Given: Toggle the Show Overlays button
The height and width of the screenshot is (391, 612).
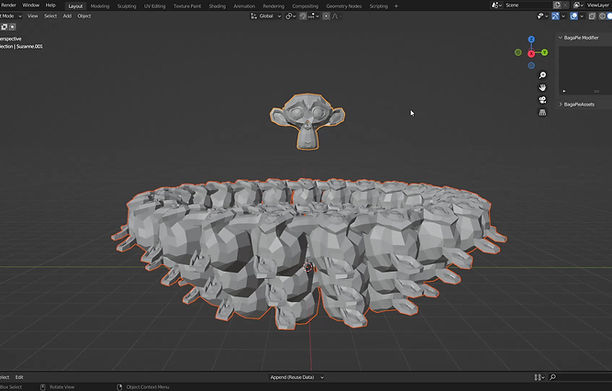Looking at the screenshot, I should point(573,16).
